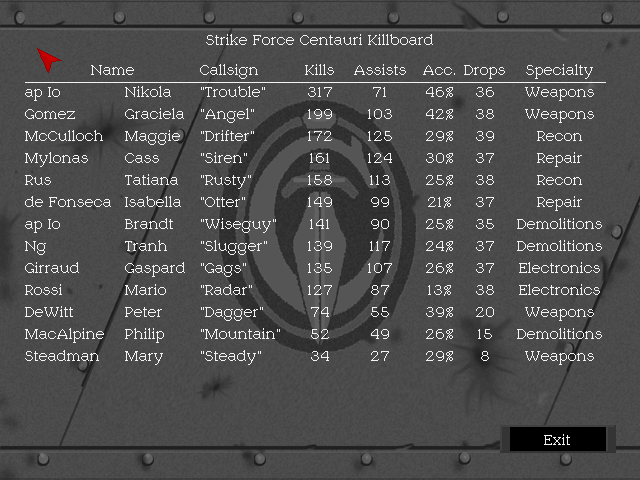This screenshot has width=640, height=480.
Task: Click the surname DeWitt
Action: [49, 313]
